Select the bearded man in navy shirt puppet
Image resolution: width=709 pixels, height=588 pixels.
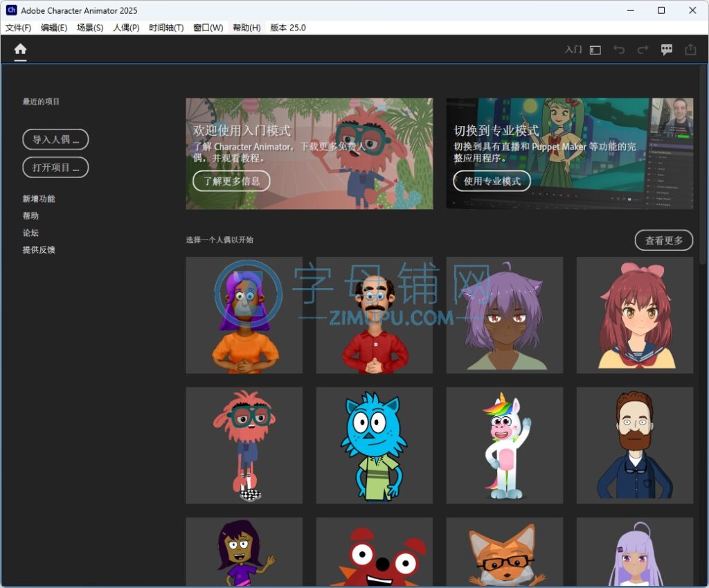[x=635, y=445]
